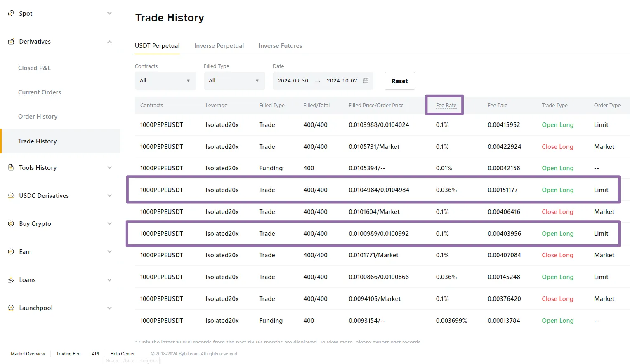630x364 pixels.
Task: Click the Tools History document icon
Action: point(11,168)
